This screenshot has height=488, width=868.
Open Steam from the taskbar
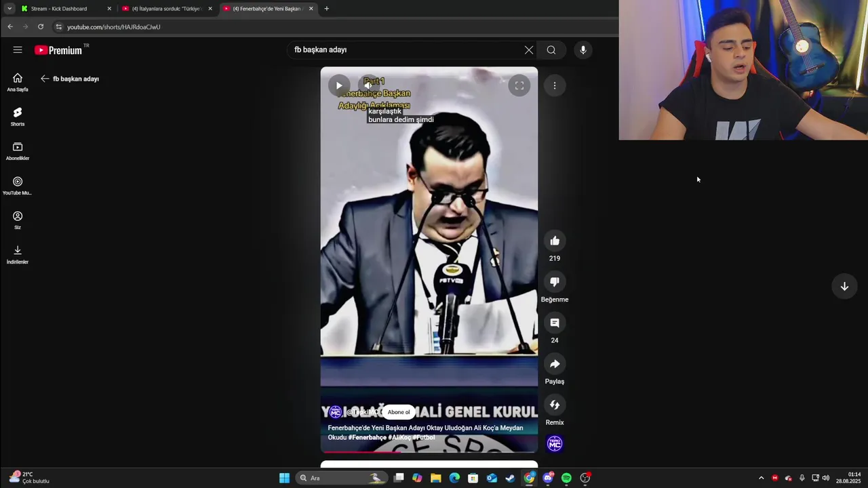(510, 478)
